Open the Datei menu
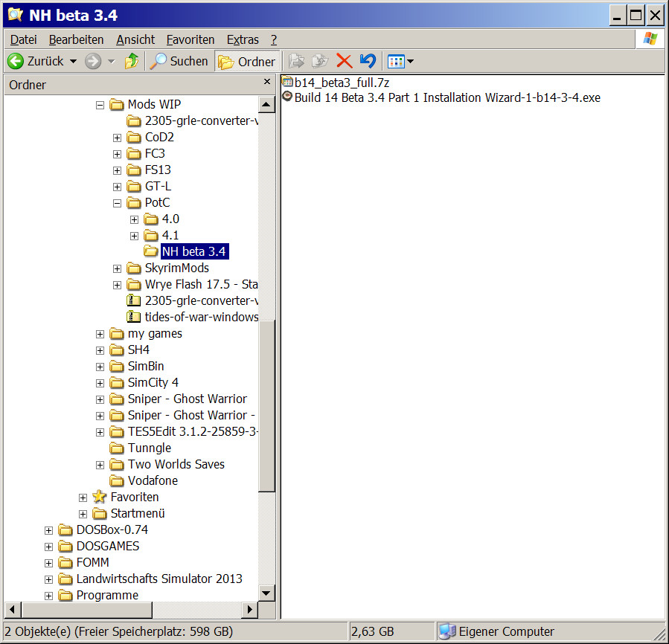669x644 pixels. coord(24,39)
